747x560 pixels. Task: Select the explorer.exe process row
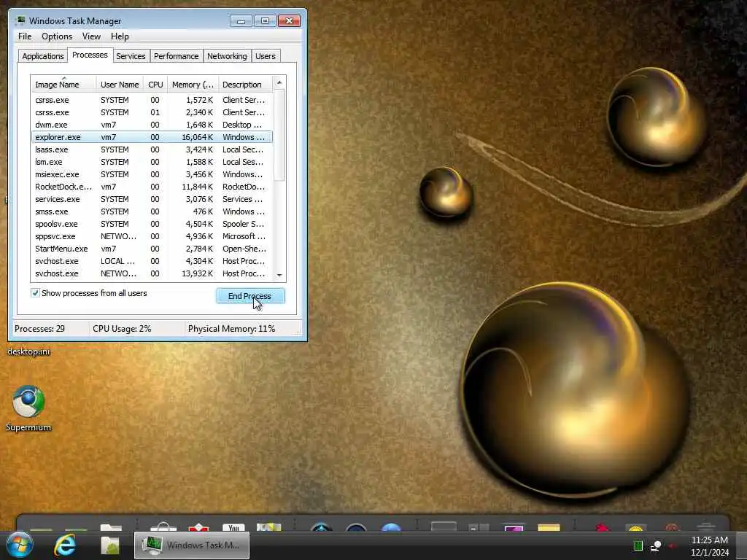[x=152, y=137]
